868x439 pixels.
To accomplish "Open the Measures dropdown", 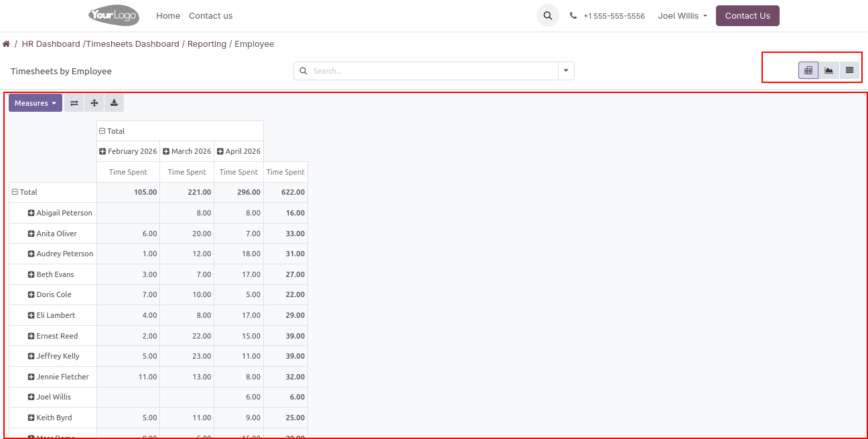I will pyautogui.click(x=35, y=103).
